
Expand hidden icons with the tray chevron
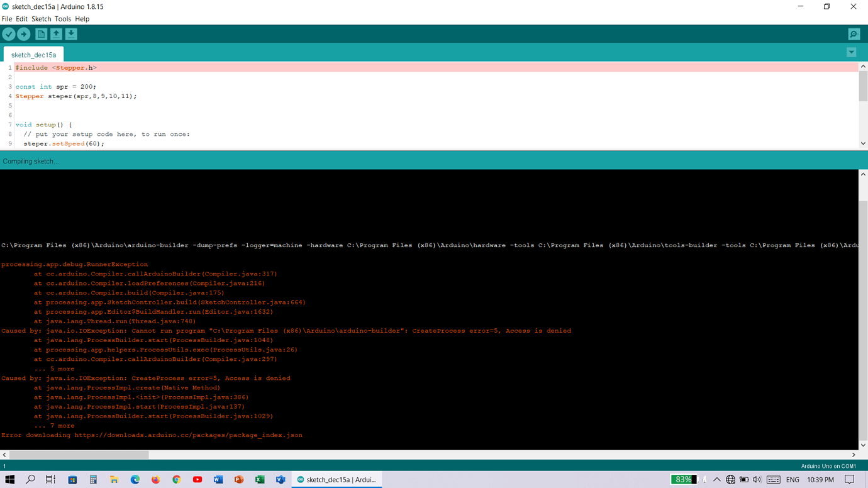click(717, 479)
